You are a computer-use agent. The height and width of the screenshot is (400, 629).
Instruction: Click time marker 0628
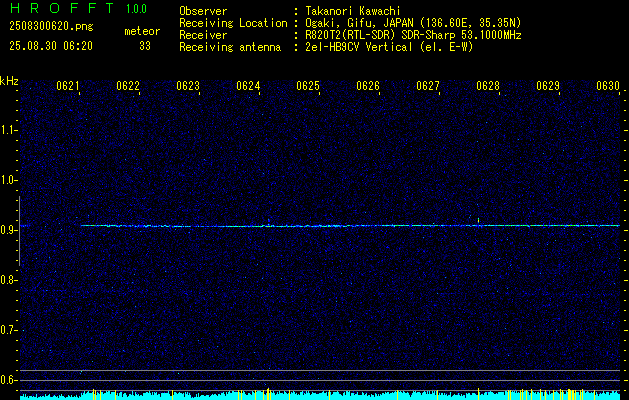[488, 86]
